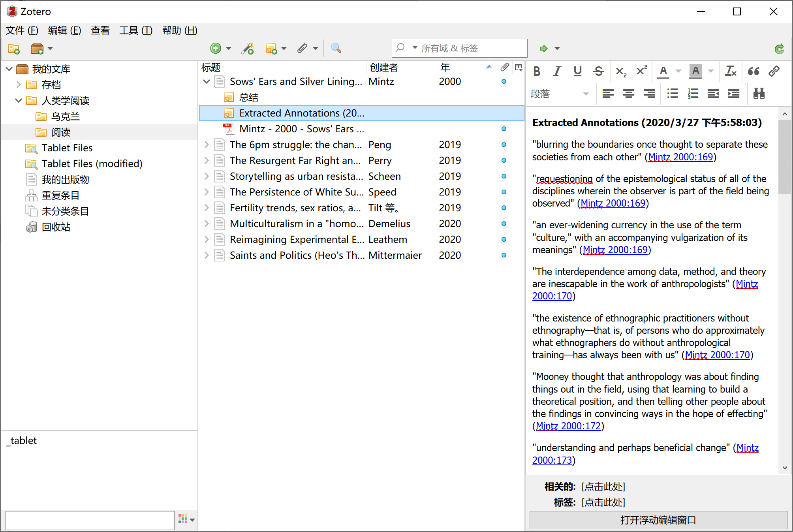Open the text color dropdown arrow
The width and height of the screenshot is (793, 532).
tap(678, 71)
